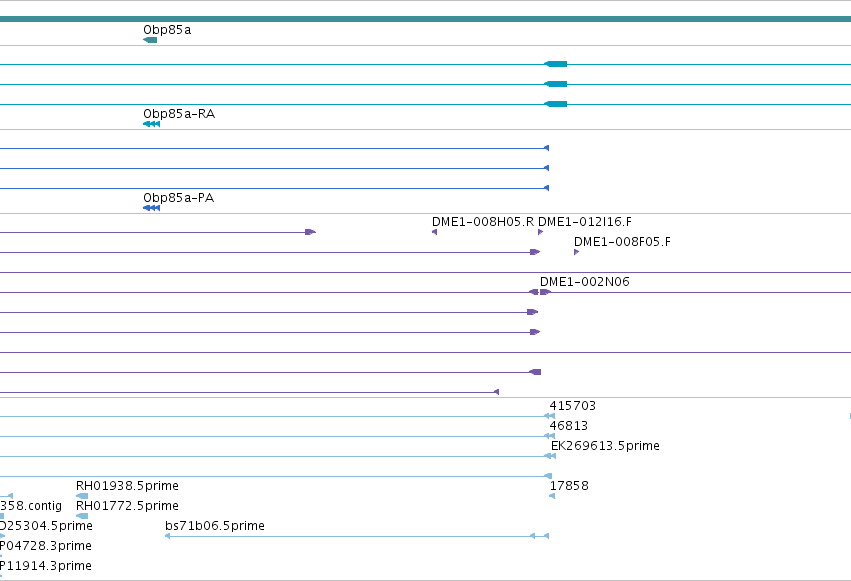Screen dimensions: 851x581
Task: Select the Obp85a-RA transcript arrow glyph
Action: pyautogui.click(x=151, y=124)
